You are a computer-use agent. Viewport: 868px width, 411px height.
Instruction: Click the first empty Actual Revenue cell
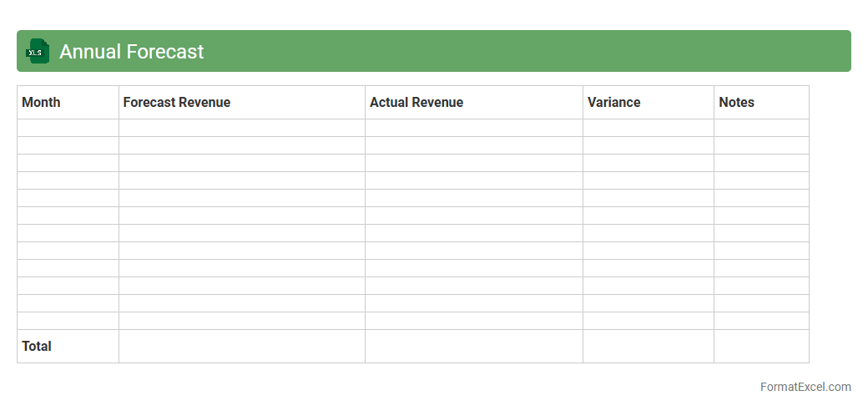point(473,128)
